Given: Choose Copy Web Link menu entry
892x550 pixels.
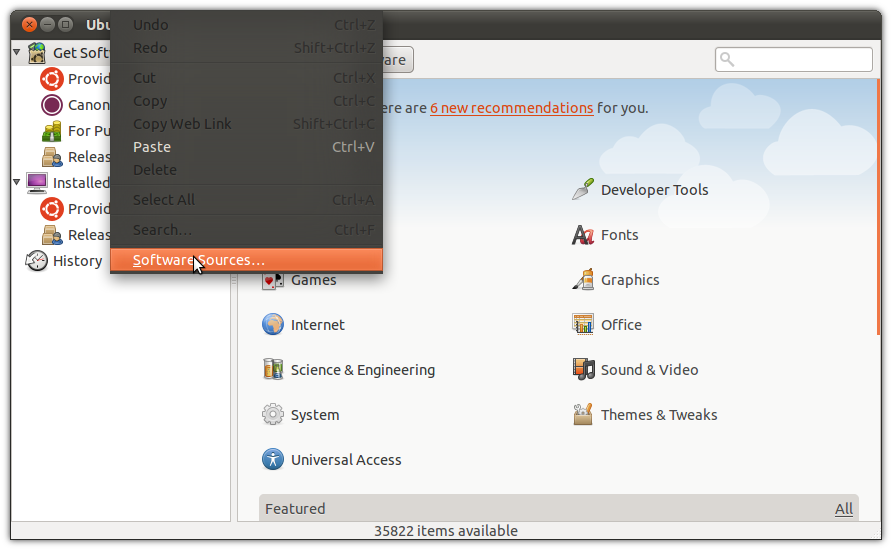Looking at the screenshot, I should (x=246, y=124).
